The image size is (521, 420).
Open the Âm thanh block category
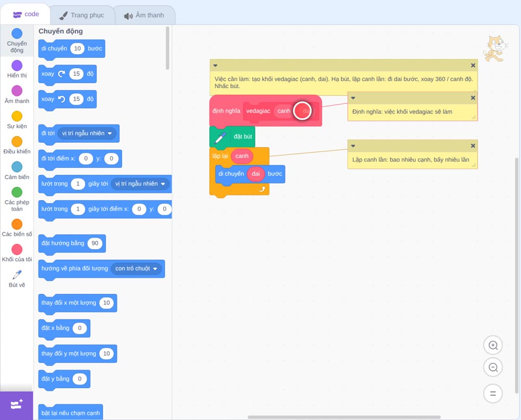coord(17,95)
